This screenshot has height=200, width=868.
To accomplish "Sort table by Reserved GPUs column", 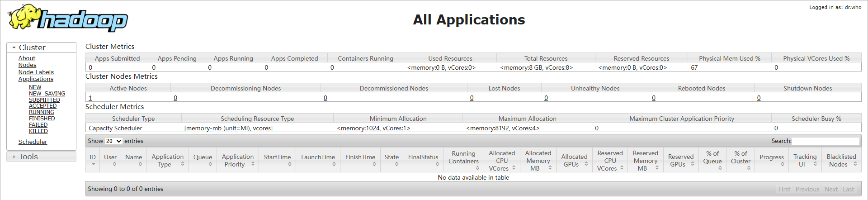I will pos(681,160).
